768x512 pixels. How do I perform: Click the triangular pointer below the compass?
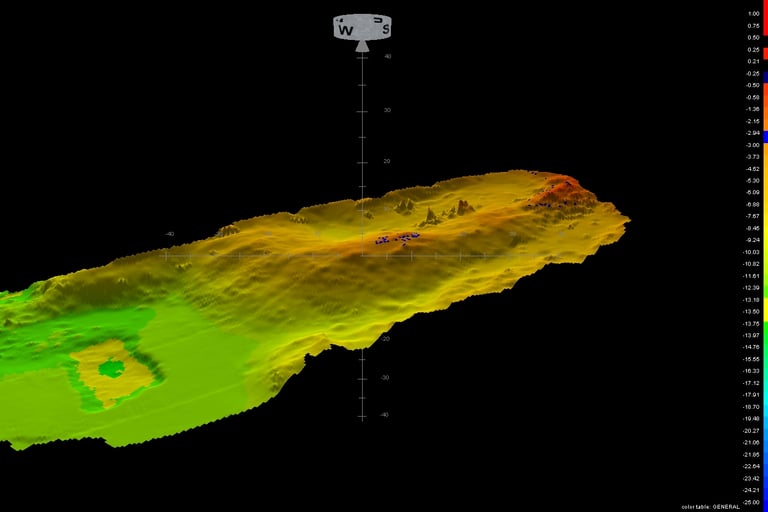click(362, 46)
